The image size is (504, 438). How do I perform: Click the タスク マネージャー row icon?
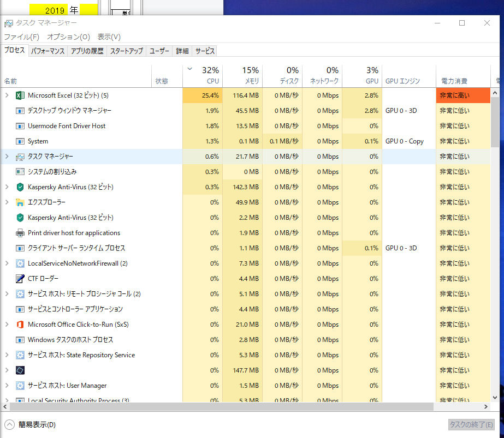point(20,157)
